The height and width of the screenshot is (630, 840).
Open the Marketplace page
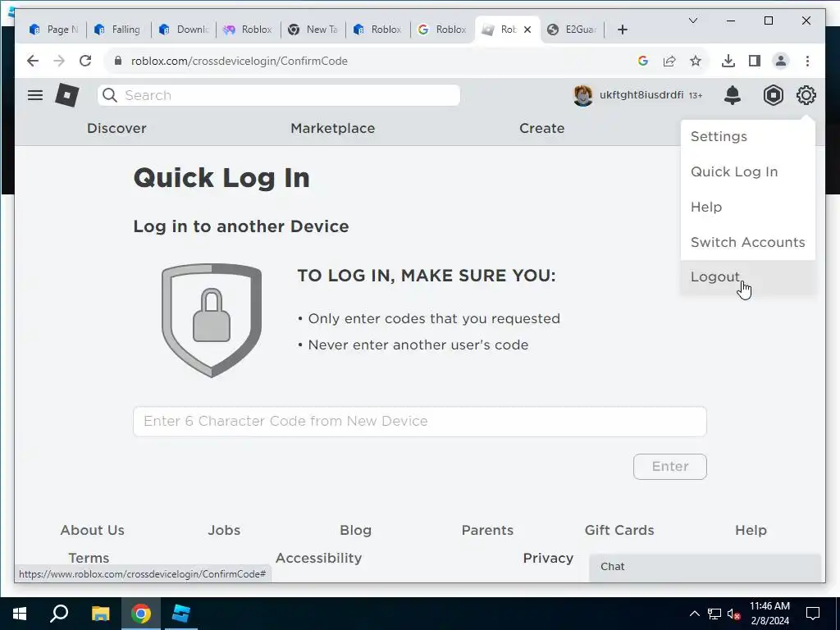pos(333,128)
